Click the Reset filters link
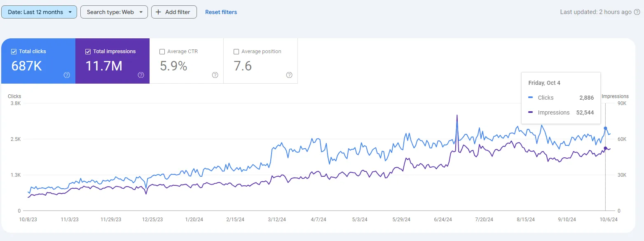The height and width of the screenshot is (241, 644). tap(221, 12)
